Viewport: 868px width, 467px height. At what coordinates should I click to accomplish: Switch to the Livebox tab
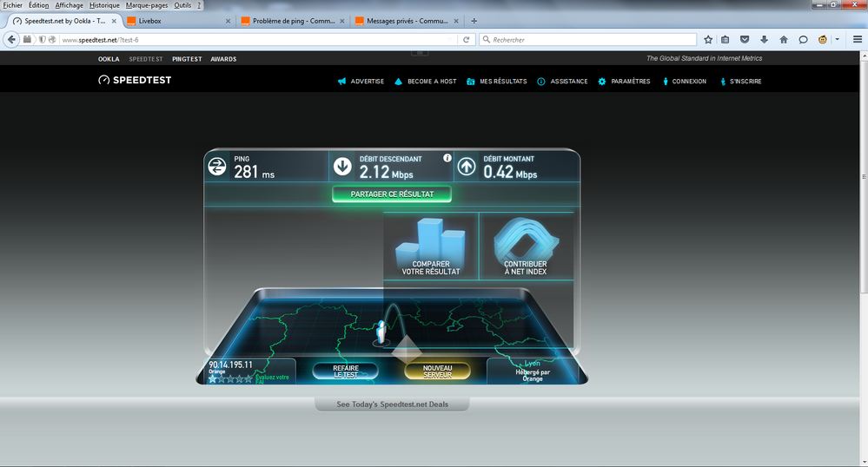[174, 21]
